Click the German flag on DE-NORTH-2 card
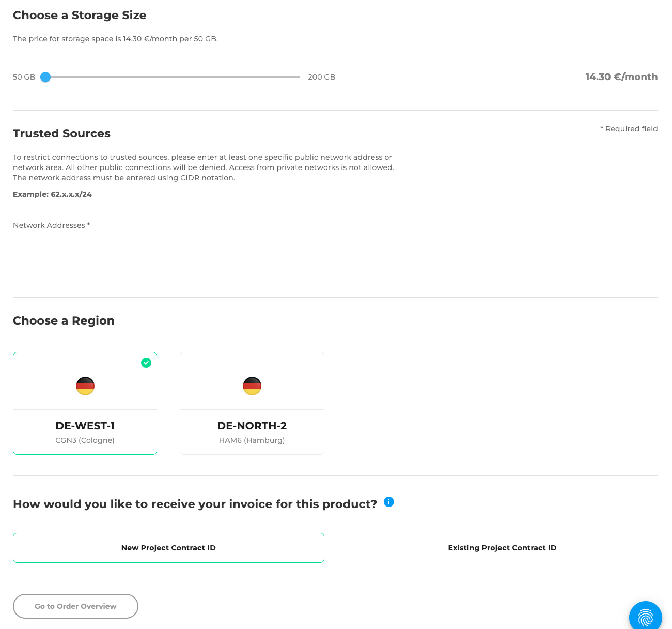Image resolution: width=672 pixels, height=629 pixels. pyautogui.click(x=252, y=386)
